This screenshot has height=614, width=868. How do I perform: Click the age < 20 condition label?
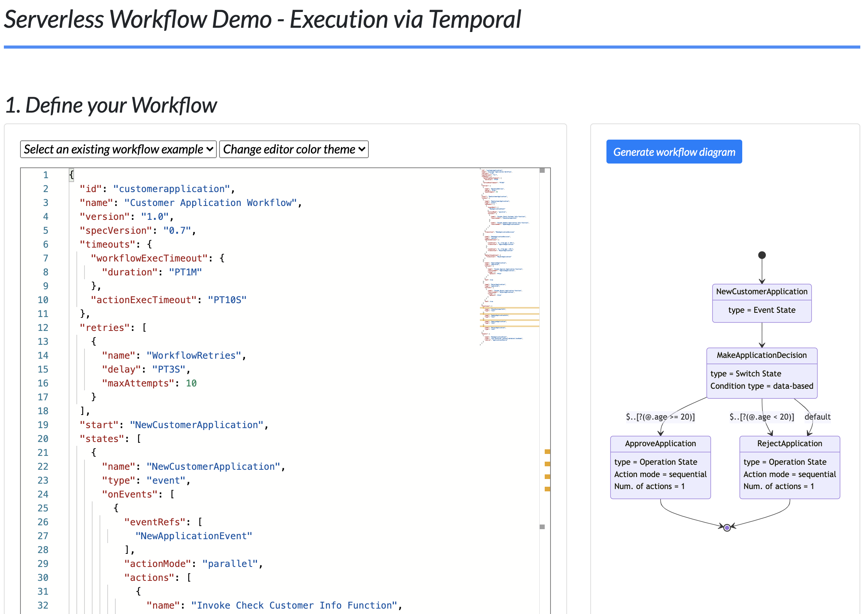tap(762, 417)
